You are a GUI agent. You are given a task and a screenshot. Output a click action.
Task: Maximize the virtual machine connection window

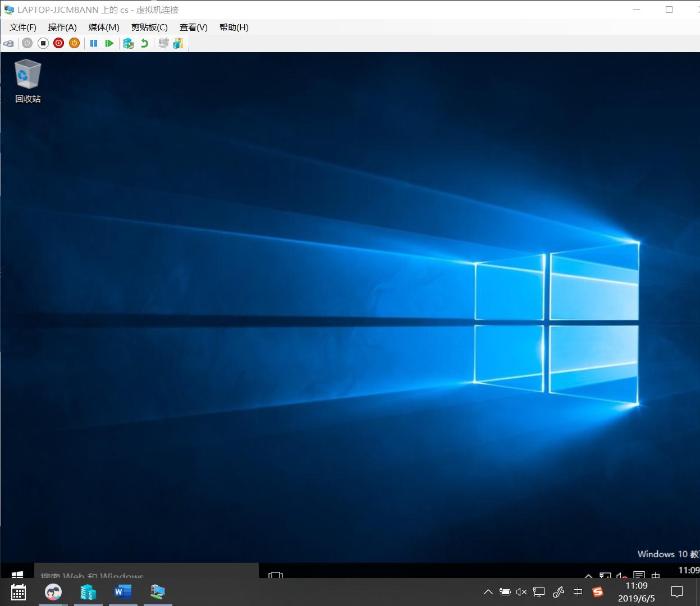pyautogui.click(x=669, y=10)
